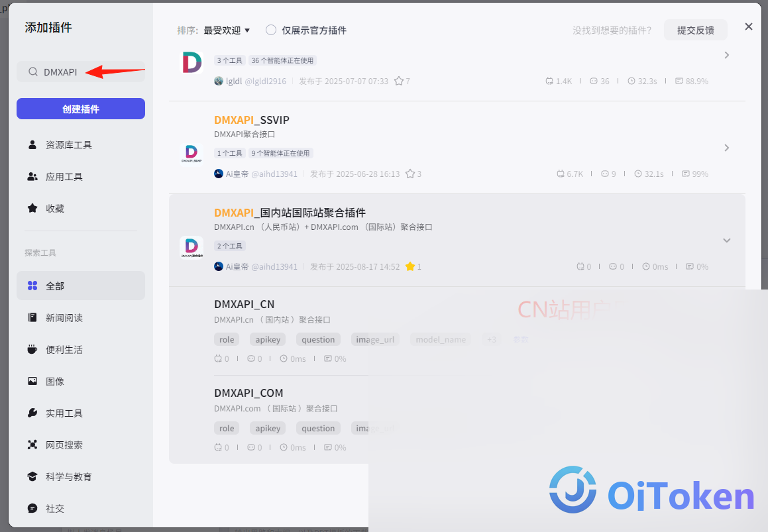Viewport: 768px width, 532px height.
Task: Click the apikey tag under DMXAPI_COM
Action: 268,428
